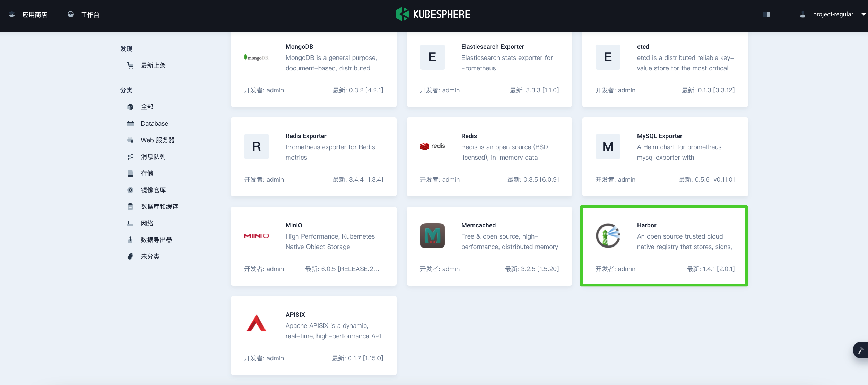Select the 数据导出器 exporter category icon
This screenshot has height=385, width=868.
pos(130,240)
